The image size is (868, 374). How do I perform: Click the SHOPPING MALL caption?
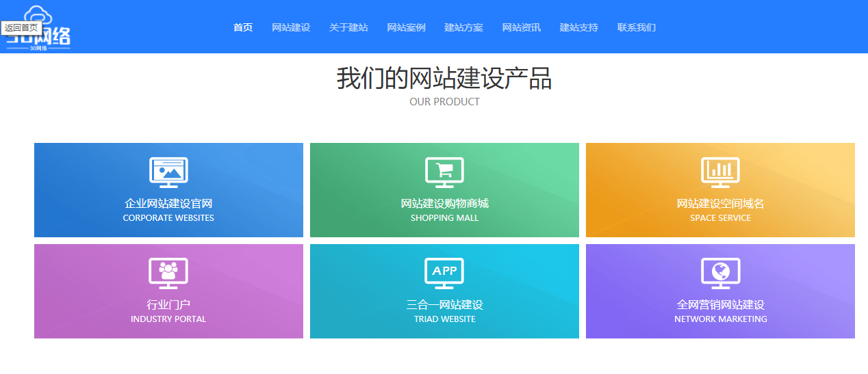click(444, 218)
